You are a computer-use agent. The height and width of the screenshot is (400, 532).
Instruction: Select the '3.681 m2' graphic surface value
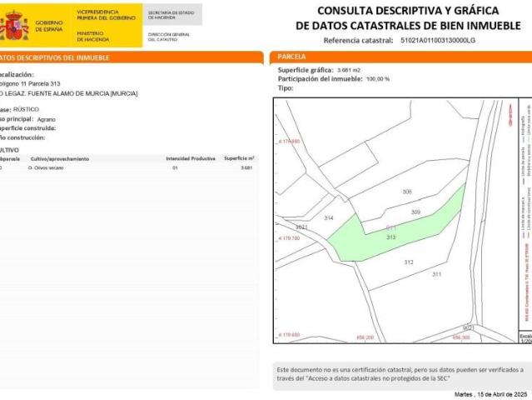point(349,70)
